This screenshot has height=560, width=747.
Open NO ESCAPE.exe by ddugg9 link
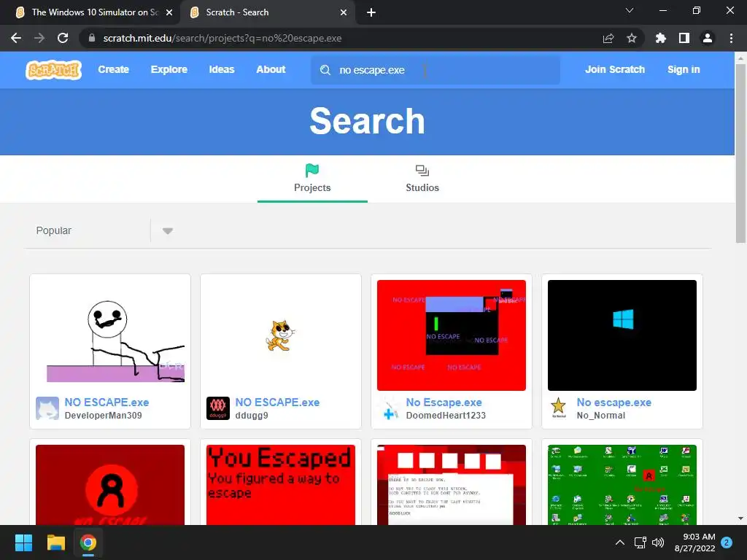pos(277,402)
